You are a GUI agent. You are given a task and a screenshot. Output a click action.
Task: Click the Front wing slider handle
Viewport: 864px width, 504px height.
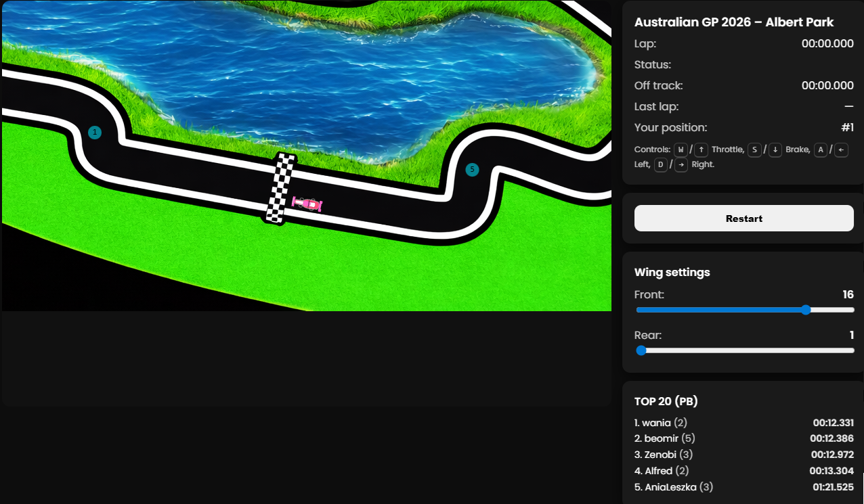tap(806, 310)
